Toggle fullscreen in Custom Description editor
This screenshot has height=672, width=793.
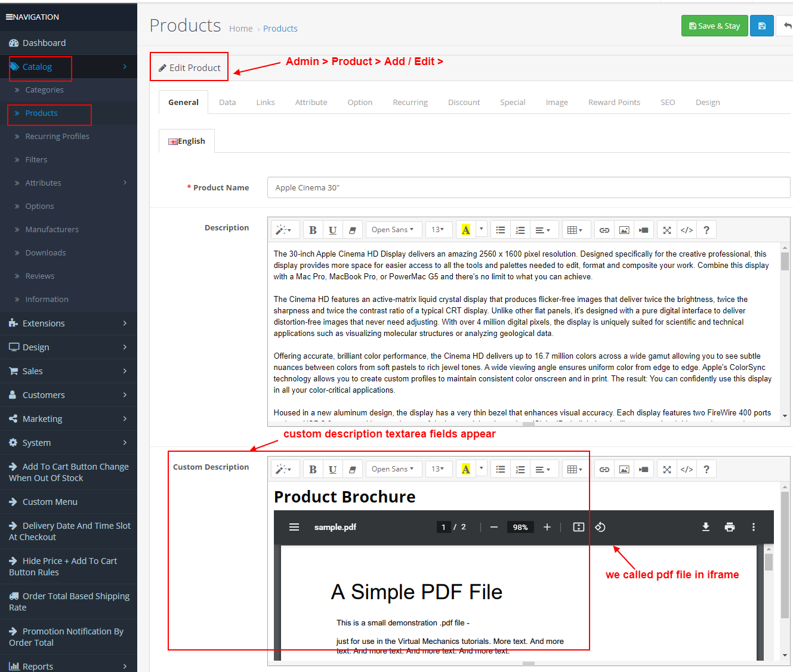(x=667, y=470)
